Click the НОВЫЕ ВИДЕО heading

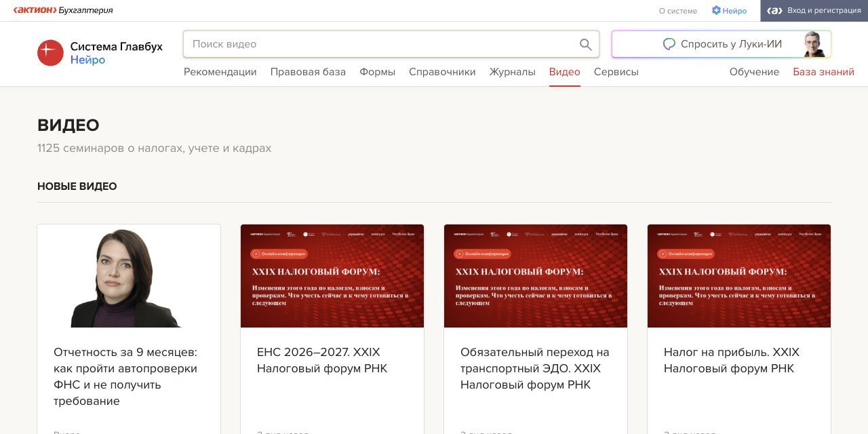pos(77,186)
